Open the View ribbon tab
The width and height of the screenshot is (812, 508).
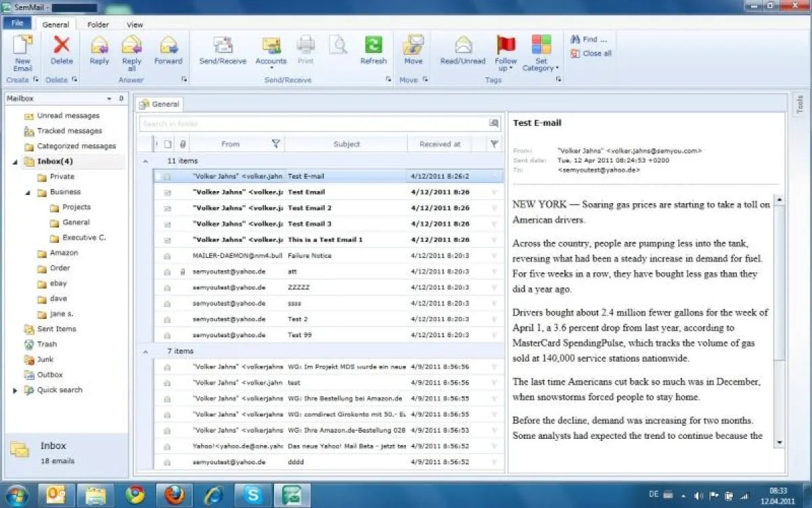coord(135,24)
